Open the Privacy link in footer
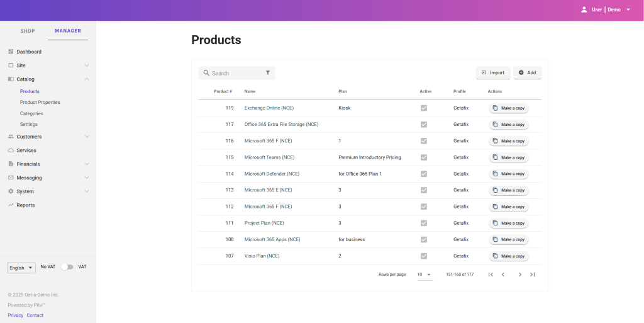This screenshot has height=323, width=644. tap(16, 315)
